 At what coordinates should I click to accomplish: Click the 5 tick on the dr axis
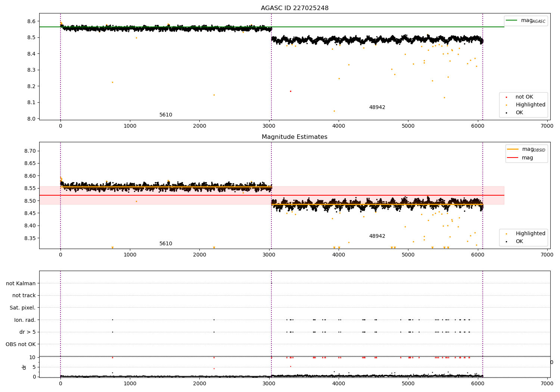pos(34,367)
